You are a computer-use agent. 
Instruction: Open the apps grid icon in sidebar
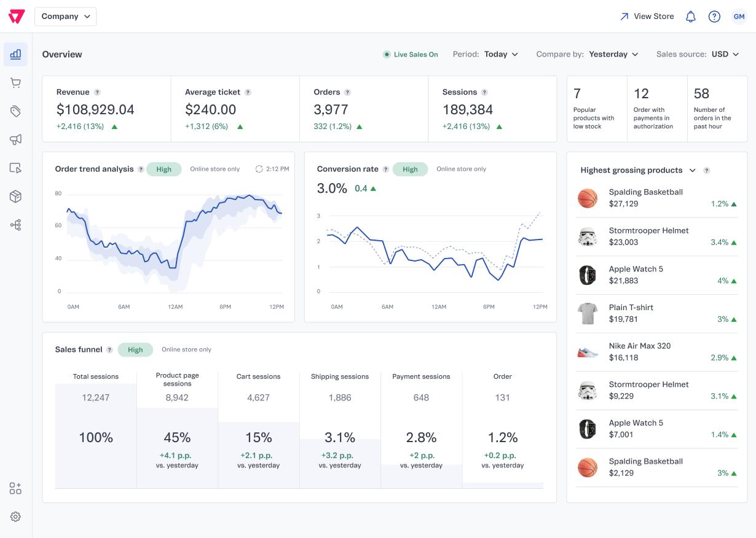pos(16,488)
